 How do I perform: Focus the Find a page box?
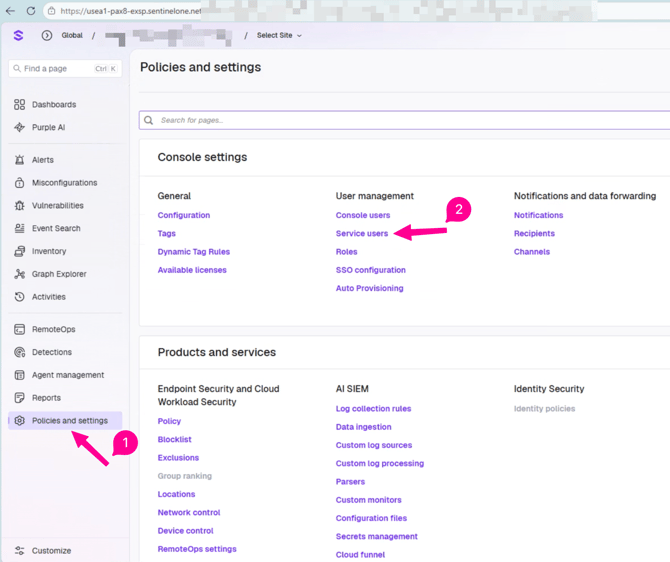(x=65, y=68)
